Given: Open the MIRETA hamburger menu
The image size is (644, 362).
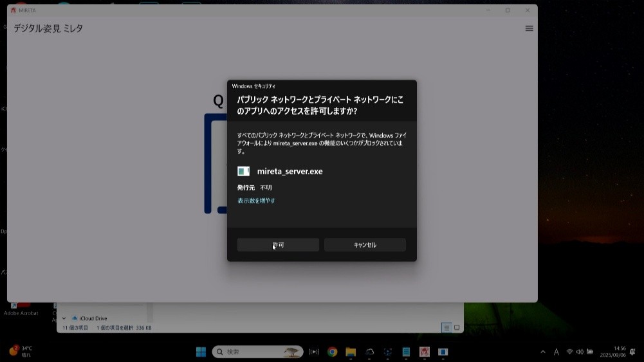Looking at the screenshot, I should coord(529,28).
